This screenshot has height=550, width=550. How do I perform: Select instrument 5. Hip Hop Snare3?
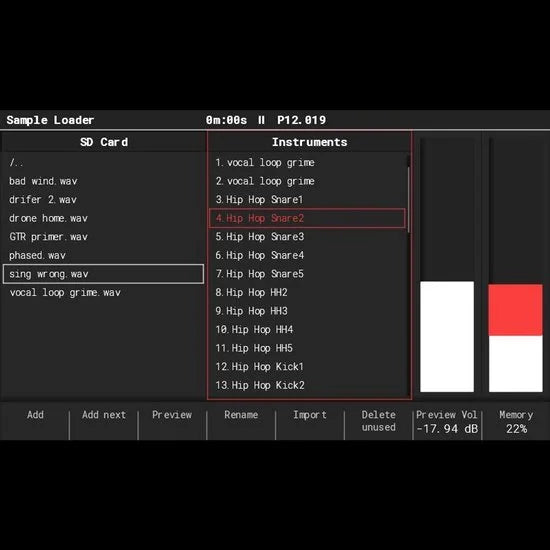pos(307,237)
